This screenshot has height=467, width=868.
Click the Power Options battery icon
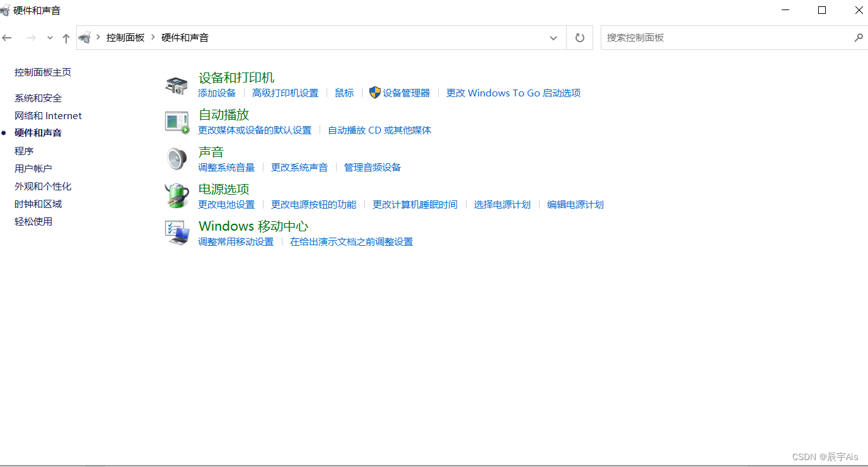[x=176, y=196]
